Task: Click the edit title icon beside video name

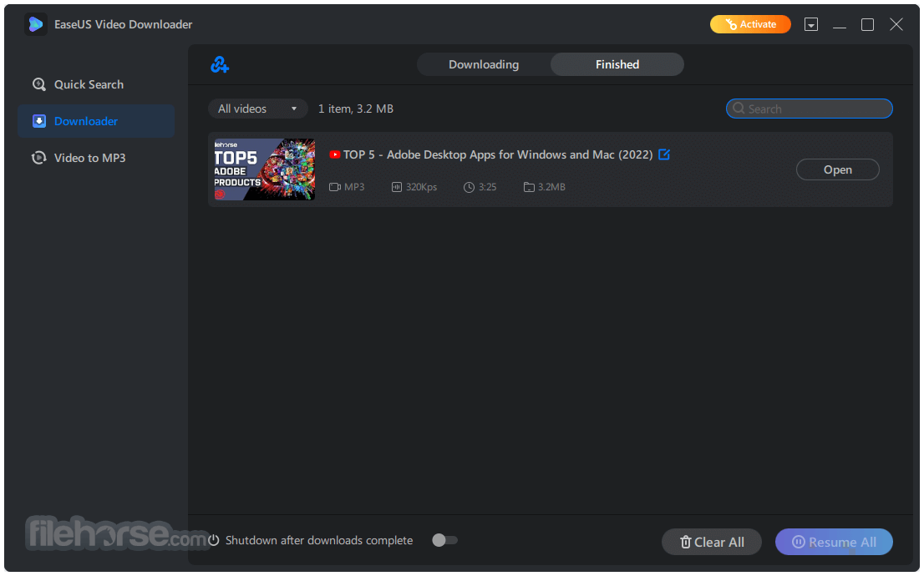Action: click(664, 154)
